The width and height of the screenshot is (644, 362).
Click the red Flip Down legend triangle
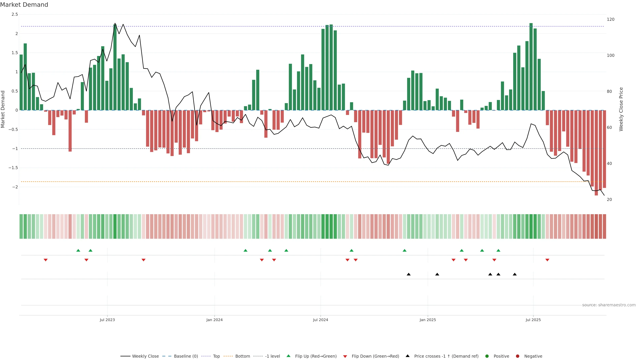[345, 356]
